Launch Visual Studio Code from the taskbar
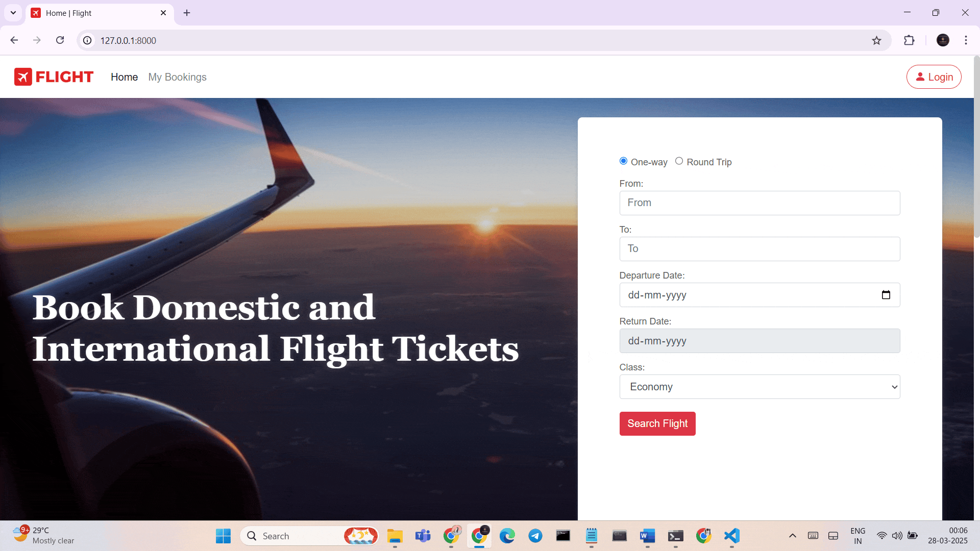 731,536
